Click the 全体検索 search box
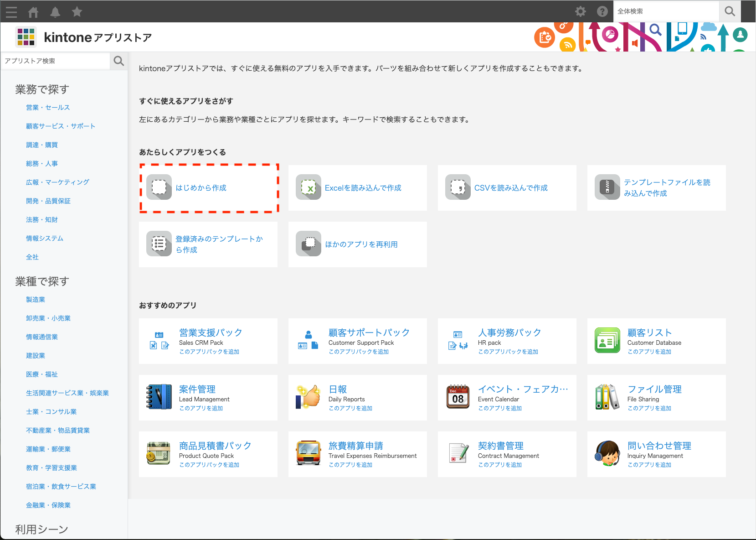The height and width of the screenshot is (540, 756). (665, 11)
